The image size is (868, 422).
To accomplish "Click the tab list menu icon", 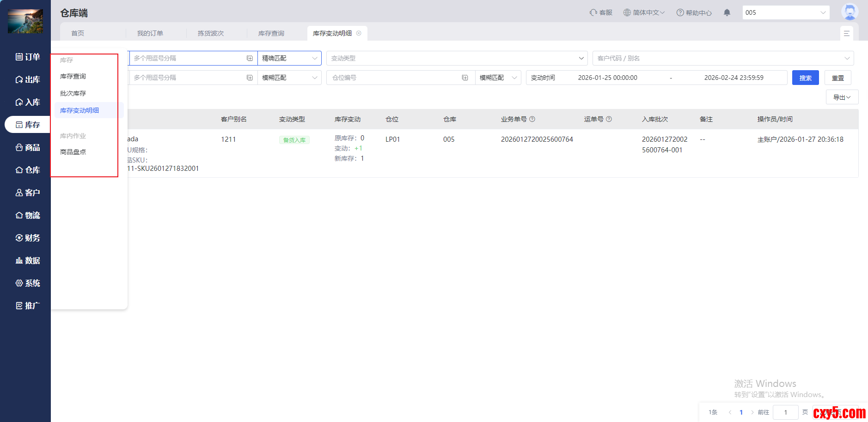I will tap(846, 33).
